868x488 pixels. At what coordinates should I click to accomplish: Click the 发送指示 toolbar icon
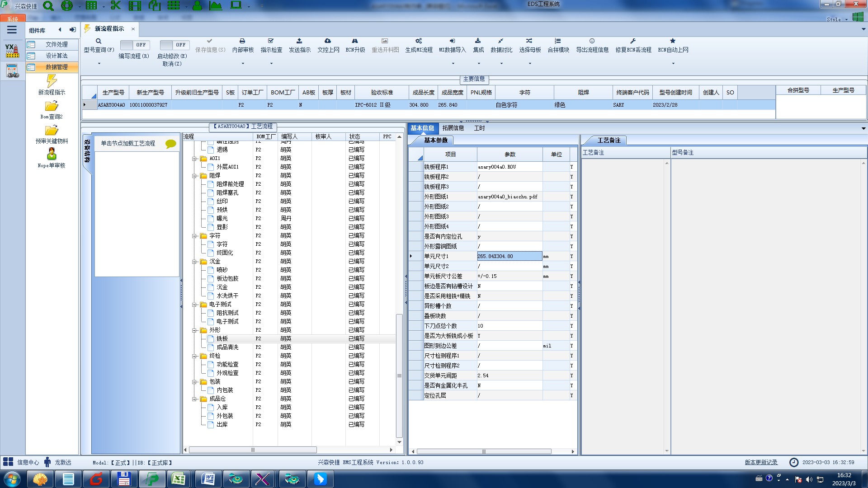click(x=299, y=41)
